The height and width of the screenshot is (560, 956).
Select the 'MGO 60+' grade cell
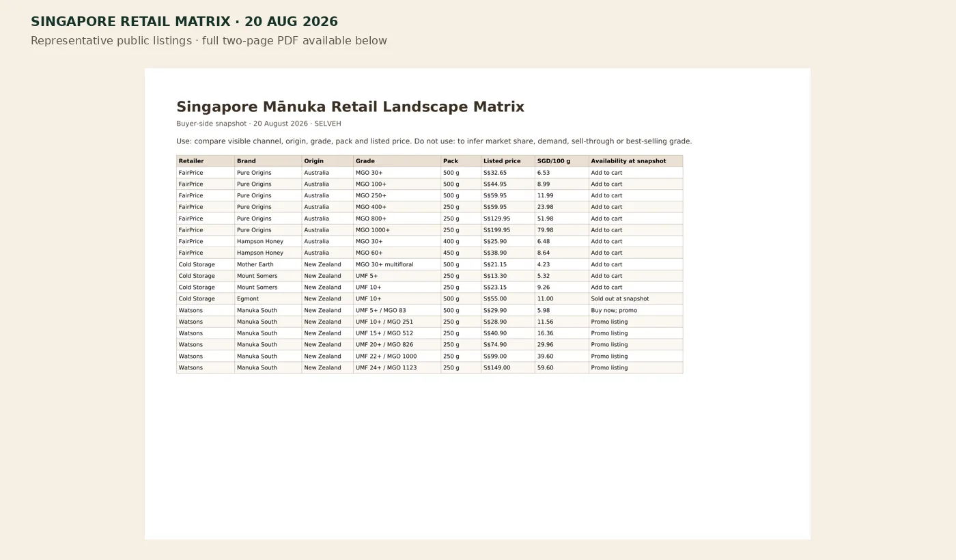(x=397, y=253)
